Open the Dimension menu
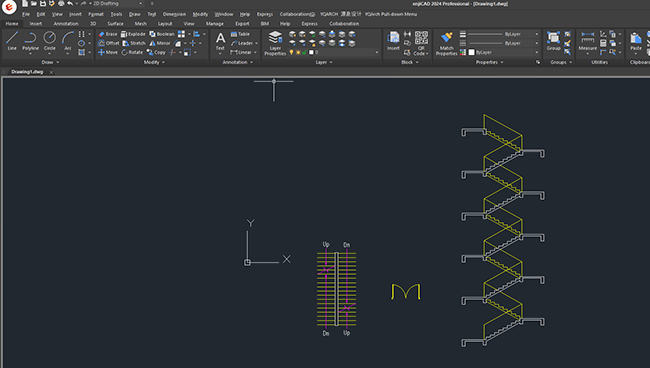This screenshot has width=650, height=368. pos(174,14)
